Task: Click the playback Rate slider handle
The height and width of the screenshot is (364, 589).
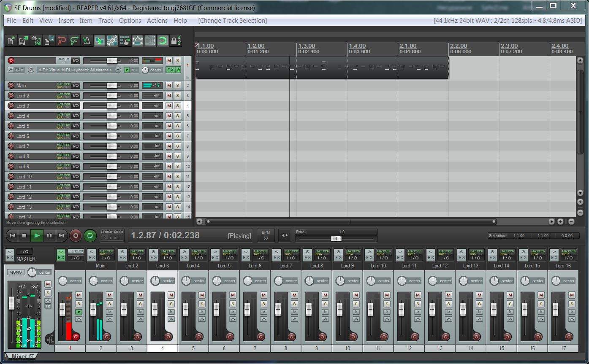Action: 336,239
